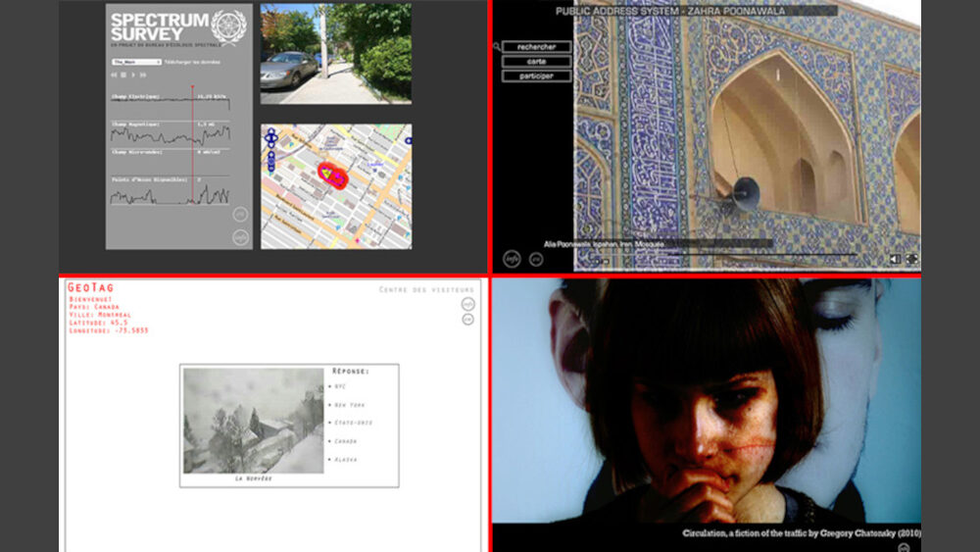Click the magnifier icon beside rechercher
Viewport: 980px width, 552px height.
[497, 46]
